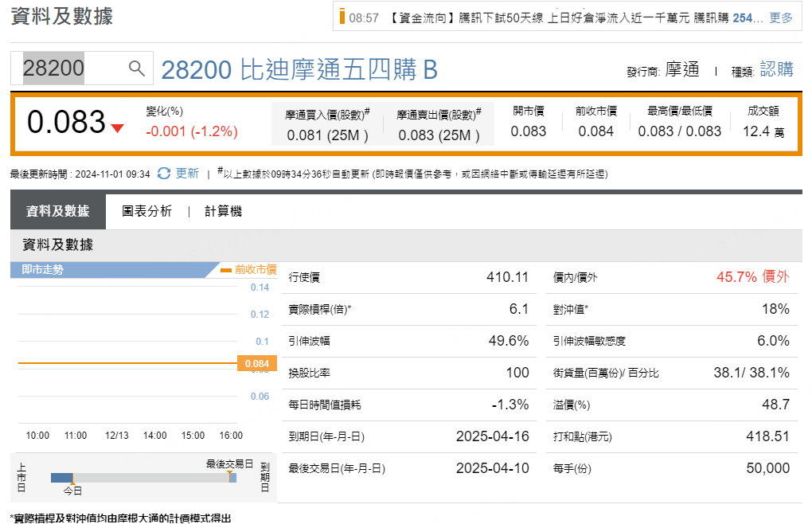Click the orange marker before the 08:57 news
This screenshot has height=524, width=812.
click(342, 16)
